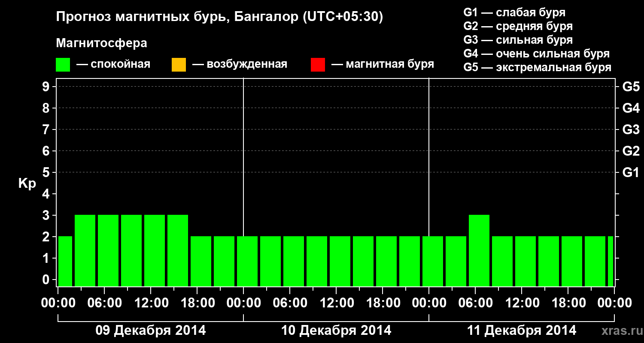Click the 18:00 label of 11 December
Viewport: 644px width, 343px height.
coord(568,303)
